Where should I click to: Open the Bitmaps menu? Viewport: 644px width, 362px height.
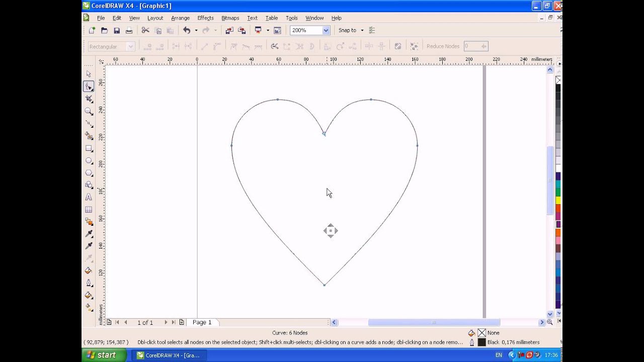pos(230,18)
